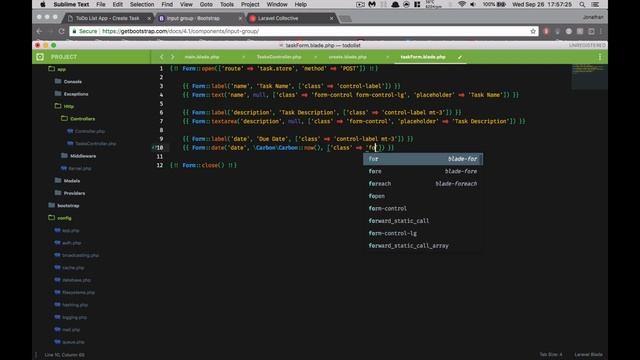640x360 pixels.
Task: Click the M menu bar icon
Action: 372,4
